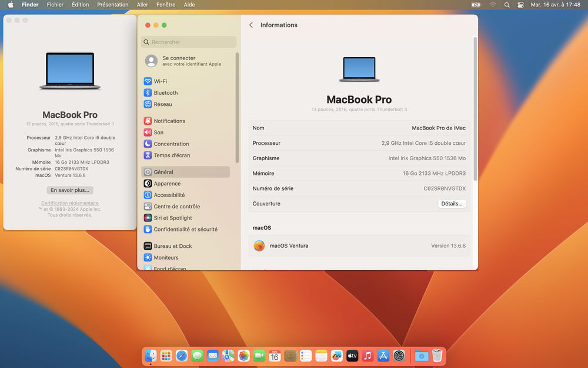This screenshot has width=588, height=368.
Task: Go to Notifications settings
Action: click(x=169, y=121)
